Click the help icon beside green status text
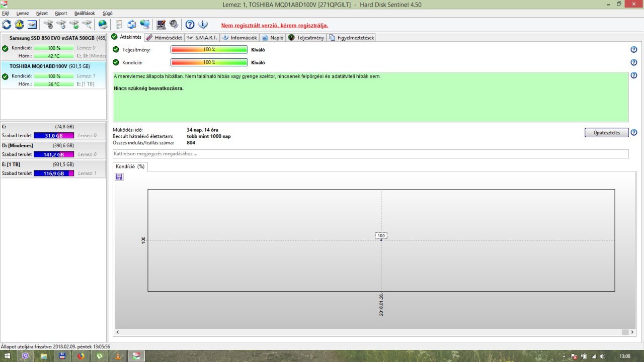644x362 pixels. 634,75
